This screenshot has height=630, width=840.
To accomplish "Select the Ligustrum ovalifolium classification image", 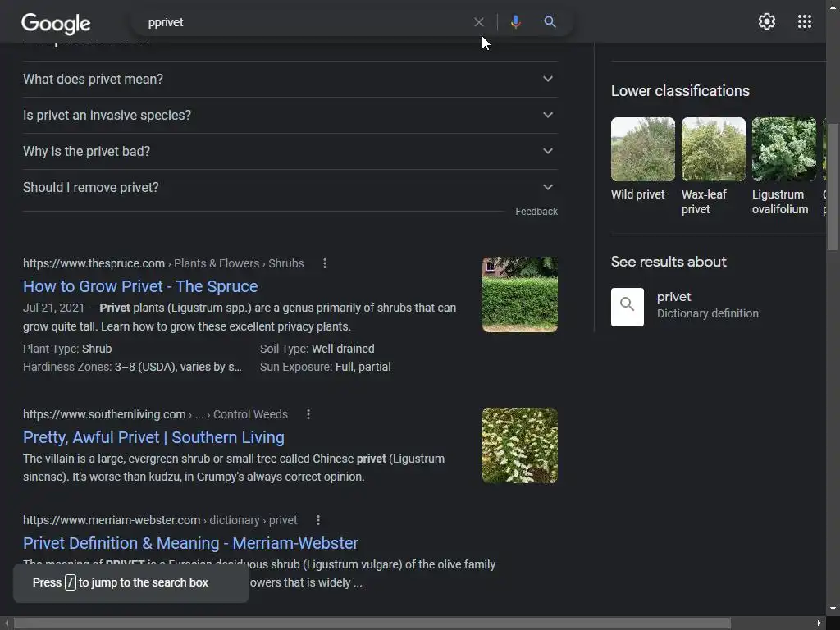I will 783,149.
